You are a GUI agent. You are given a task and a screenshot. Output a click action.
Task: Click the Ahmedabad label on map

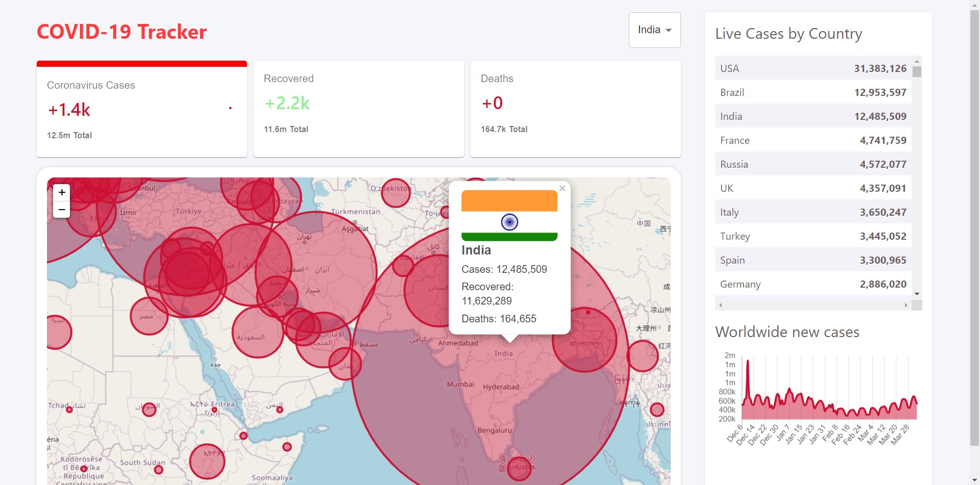(458, 343)
